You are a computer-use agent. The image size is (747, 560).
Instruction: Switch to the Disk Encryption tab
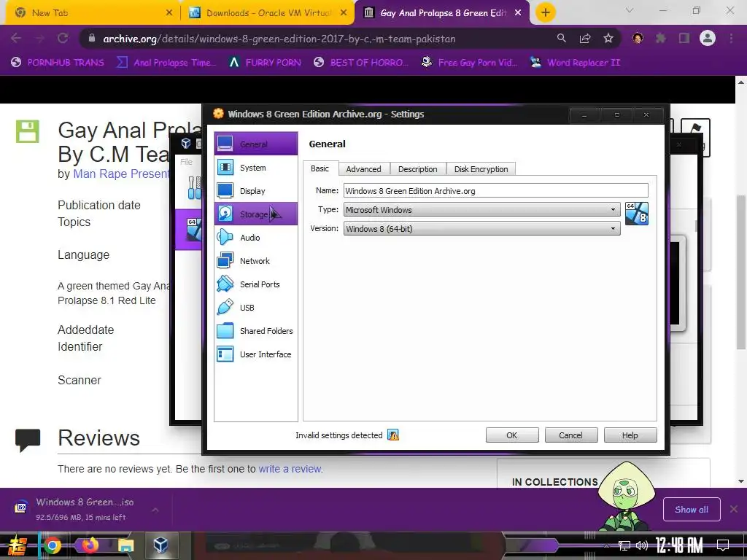pyautogui.click(x=481, y=169)
